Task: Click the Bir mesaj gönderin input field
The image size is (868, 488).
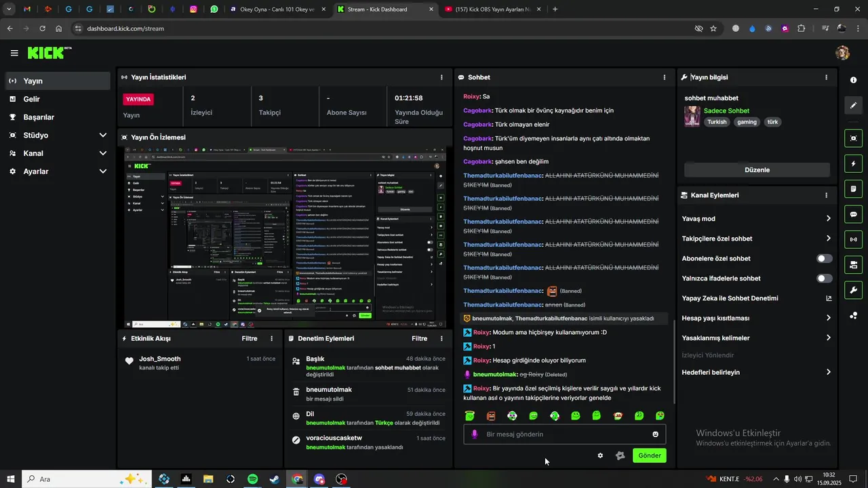Action: tap(564, 434)
